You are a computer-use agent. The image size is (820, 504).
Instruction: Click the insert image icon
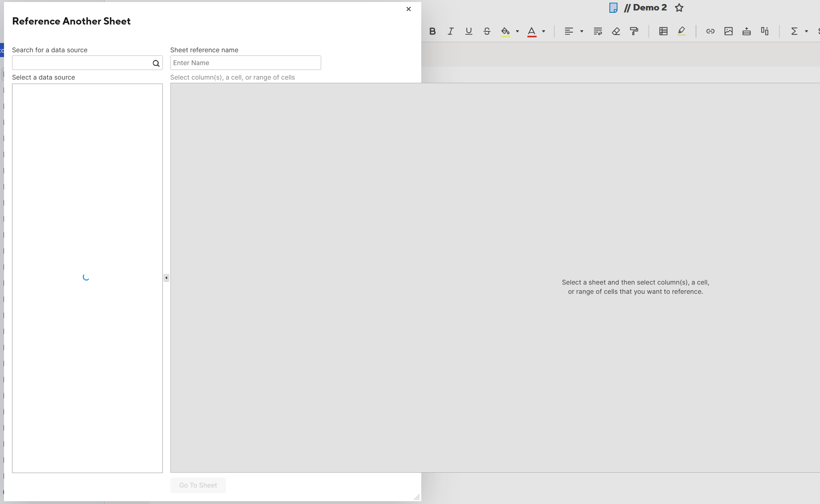click(x=728, y=31)
